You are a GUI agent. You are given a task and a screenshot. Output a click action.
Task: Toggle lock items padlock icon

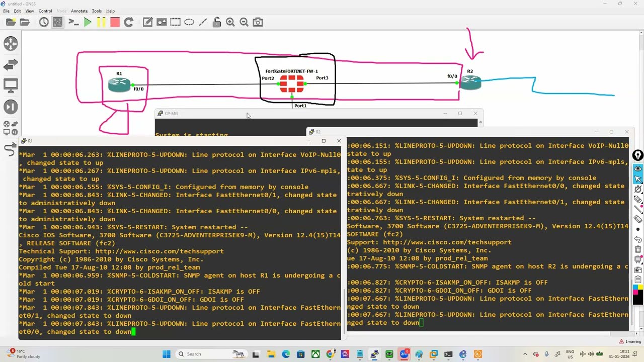(217, 22)
